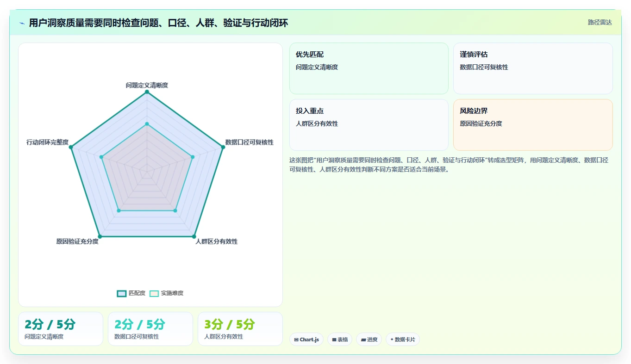
Task: Click the 数据口径可复核性 radar axis label
Action: pyautogui.click(x=250, y=142)
